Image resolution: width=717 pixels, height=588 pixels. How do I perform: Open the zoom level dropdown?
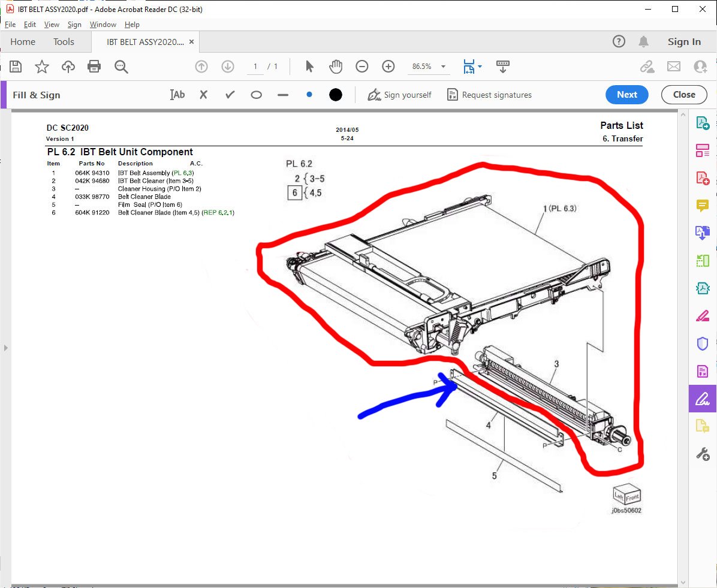click(443, 67)
